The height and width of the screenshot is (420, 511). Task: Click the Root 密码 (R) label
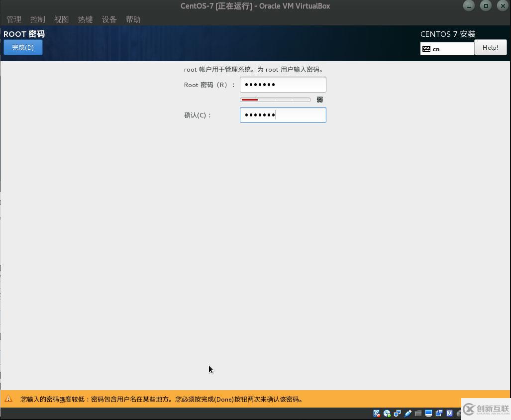tap(209, 85)
